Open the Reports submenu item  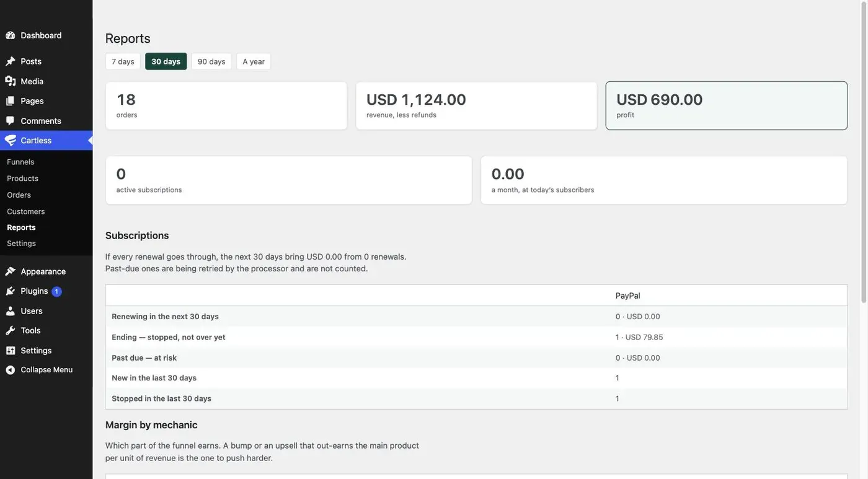pos(21,227)
